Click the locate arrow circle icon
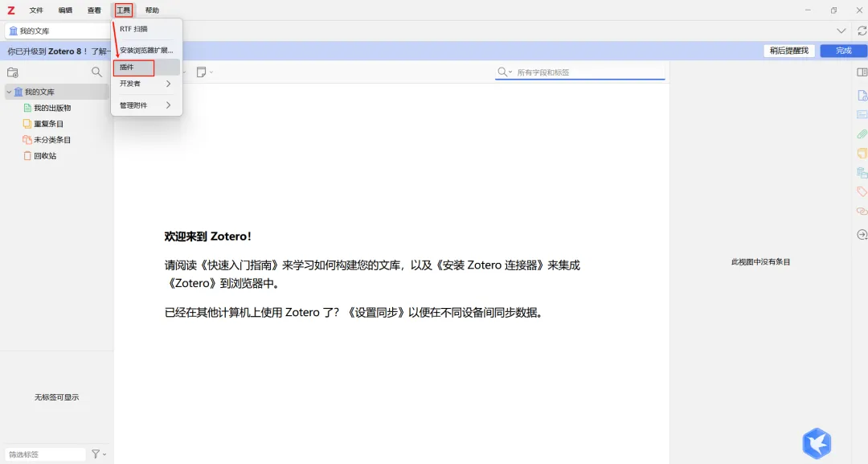 click(x=862, y=235)
